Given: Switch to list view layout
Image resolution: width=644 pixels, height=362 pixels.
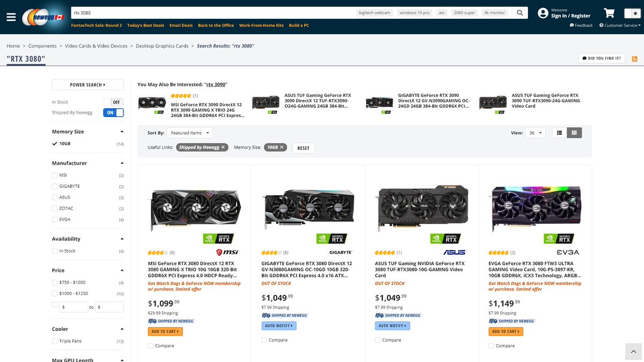Looking at the screenshot, I should pyautogui.click(x=559, y=132).
